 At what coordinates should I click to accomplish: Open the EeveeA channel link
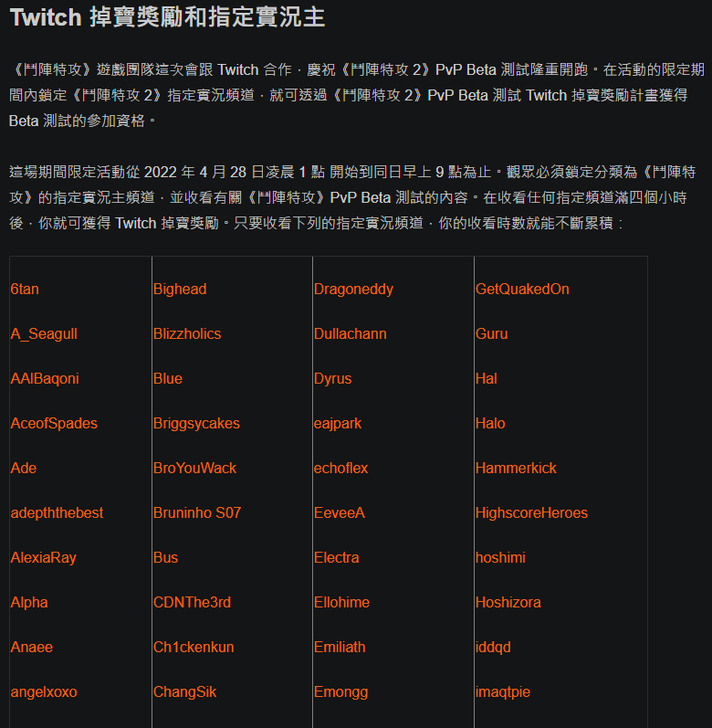tap(339, 512)
